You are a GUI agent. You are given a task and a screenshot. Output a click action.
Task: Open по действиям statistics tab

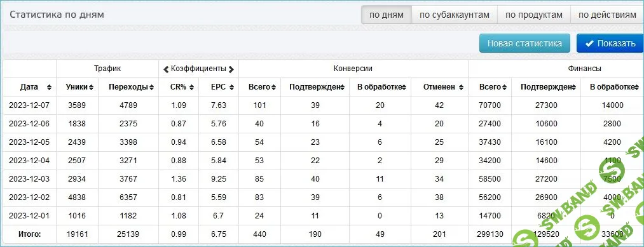607,15
